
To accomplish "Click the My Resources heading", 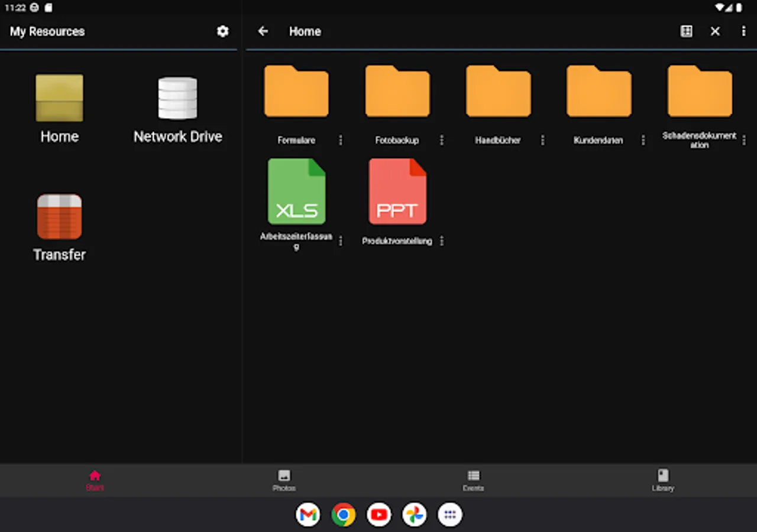I will click(47, 31).
